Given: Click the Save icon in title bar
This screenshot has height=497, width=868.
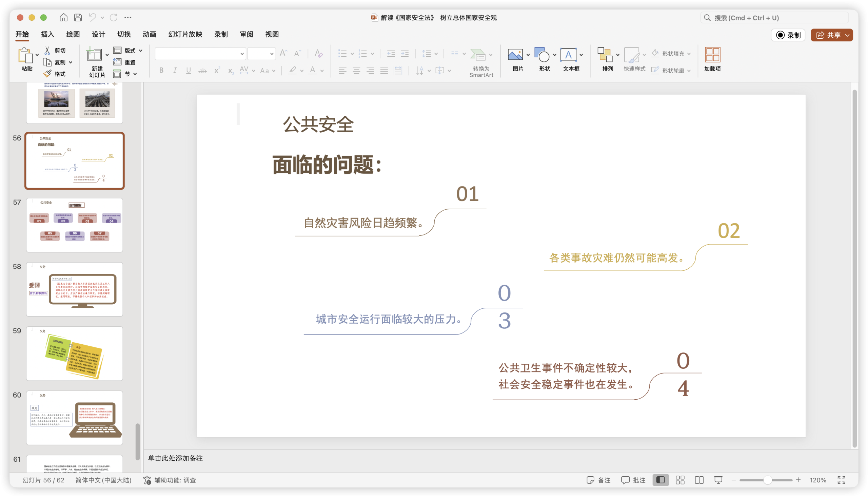Looking at the screenshot, I should (x=78, y=17).
